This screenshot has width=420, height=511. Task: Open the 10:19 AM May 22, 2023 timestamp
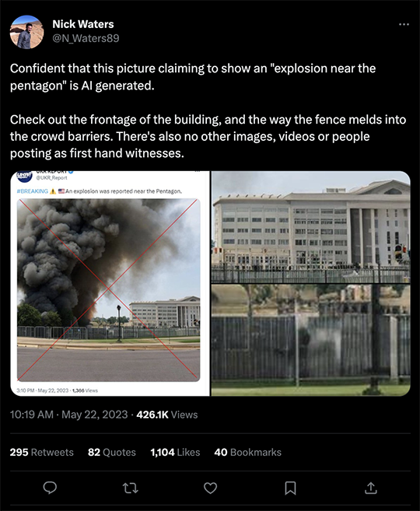68,415
